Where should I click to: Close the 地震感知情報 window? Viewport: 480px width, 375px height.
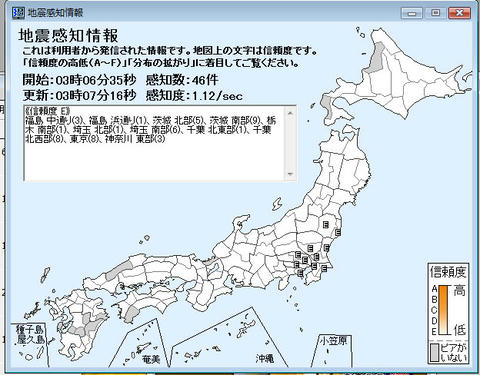click(459, 13)
